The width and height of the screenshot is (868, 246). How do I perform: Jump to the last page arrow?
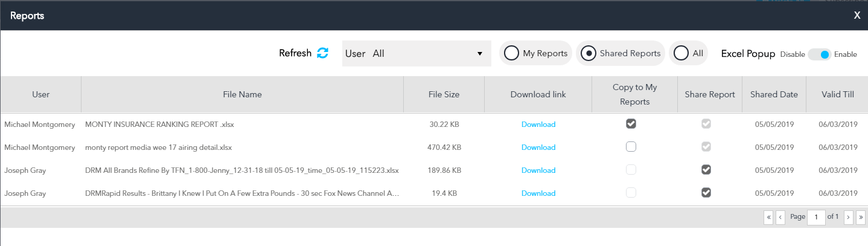pos(861,216)
